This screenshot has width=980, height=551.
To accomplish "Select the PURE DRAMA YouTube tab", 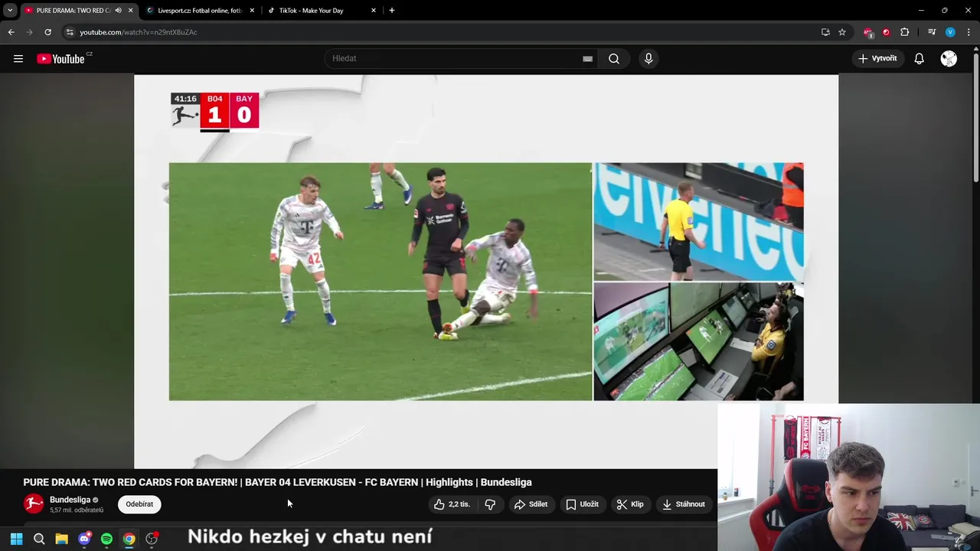I will [73, 11].
